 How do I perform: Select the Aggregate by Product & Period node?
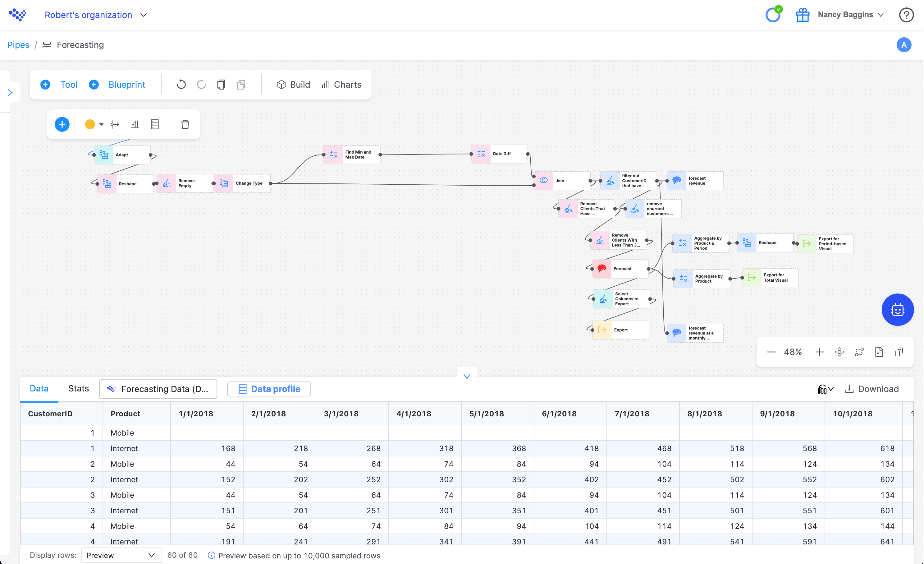coord(701,243)
